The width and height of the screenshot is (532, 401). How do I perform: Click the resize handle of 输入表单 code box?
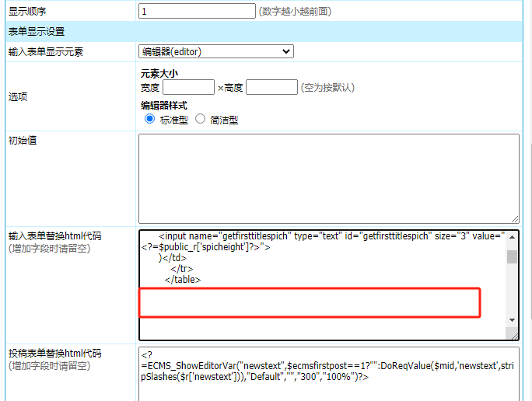pos(513,334)
